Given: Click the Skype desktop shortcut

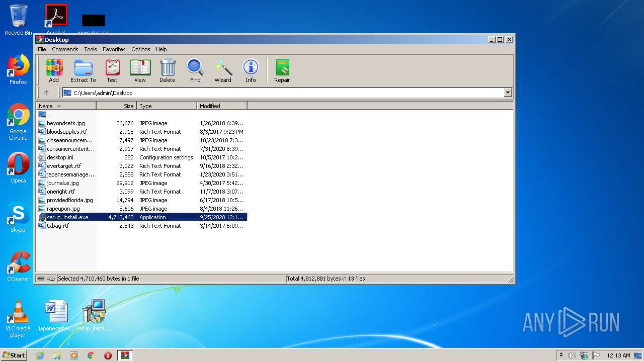Looking at the screenshot, I should click(18, 217).
